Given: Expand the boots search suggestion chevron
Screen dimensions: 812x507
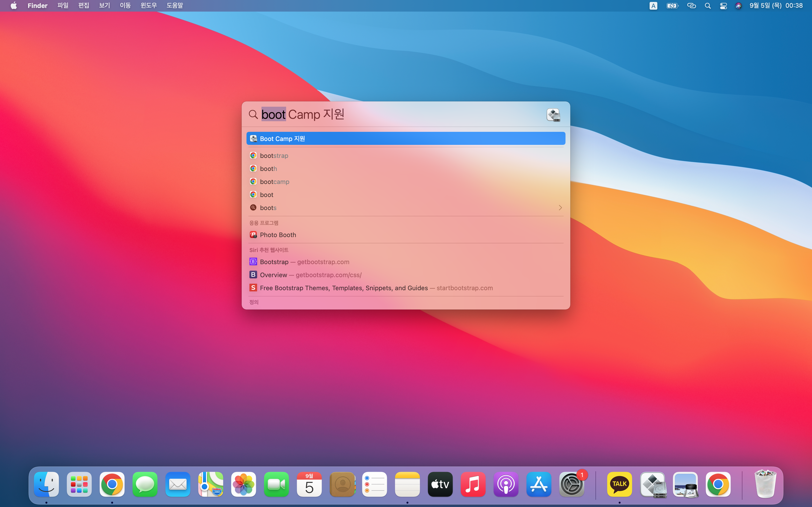Looking at the screenshot, I should click(560, 208).
